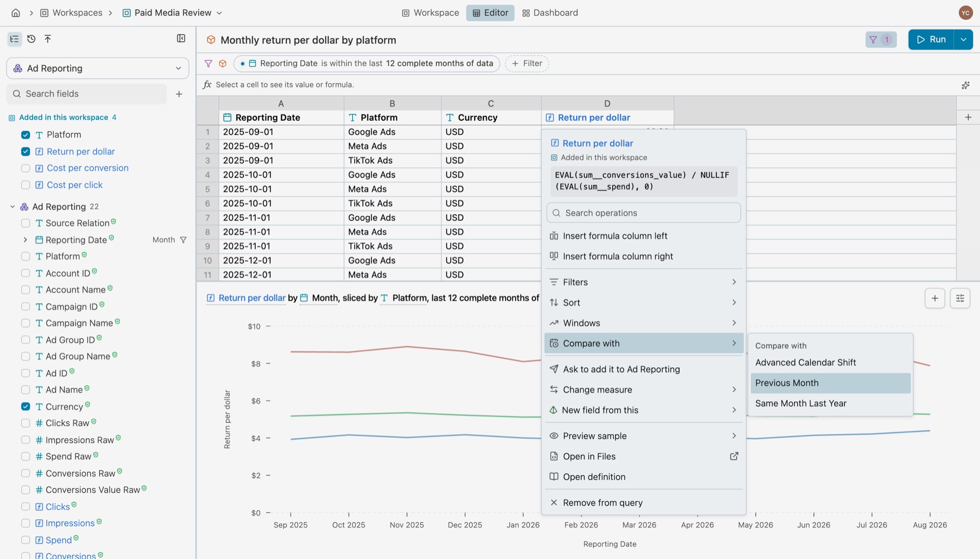Open the Ad Reporting model dropdown
The height and width of the screenshot is (559, 980).
coord(98,68)
